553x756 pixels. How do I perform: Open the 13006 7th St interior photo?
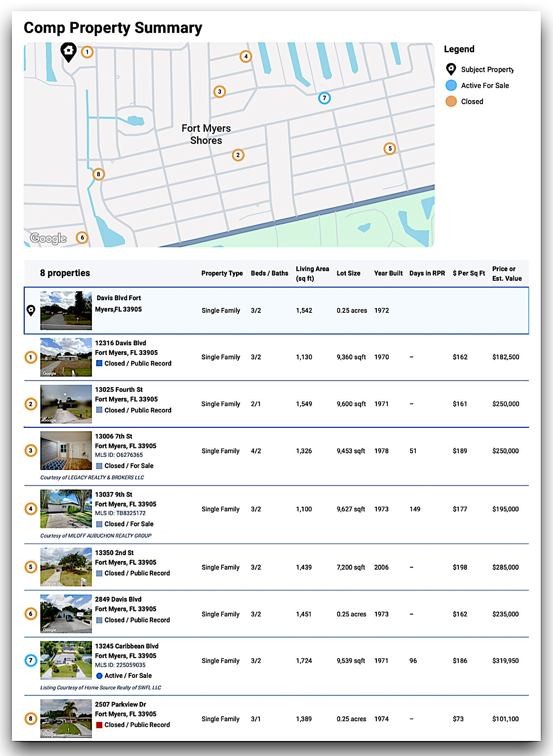click(66, 451)
